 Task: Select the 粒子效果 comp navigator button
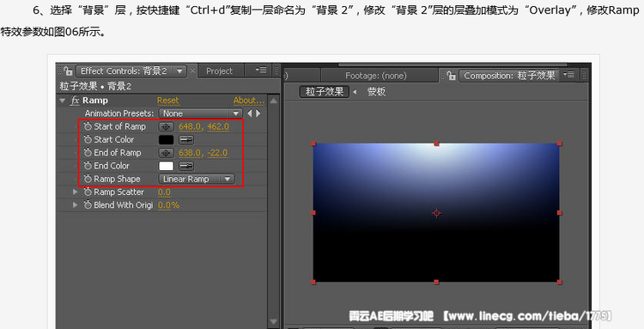[324, 91]
